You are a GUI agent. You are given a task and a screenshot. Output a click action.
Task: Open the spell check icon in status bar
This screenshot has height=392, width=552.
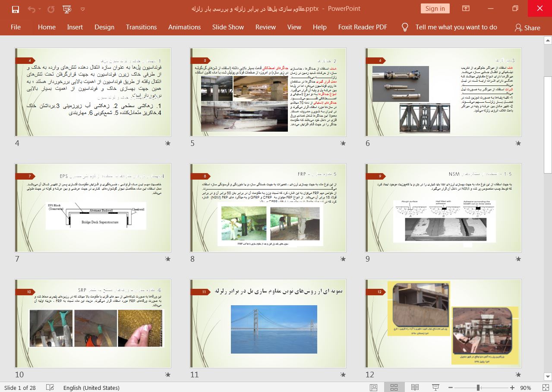pos(50,388)
